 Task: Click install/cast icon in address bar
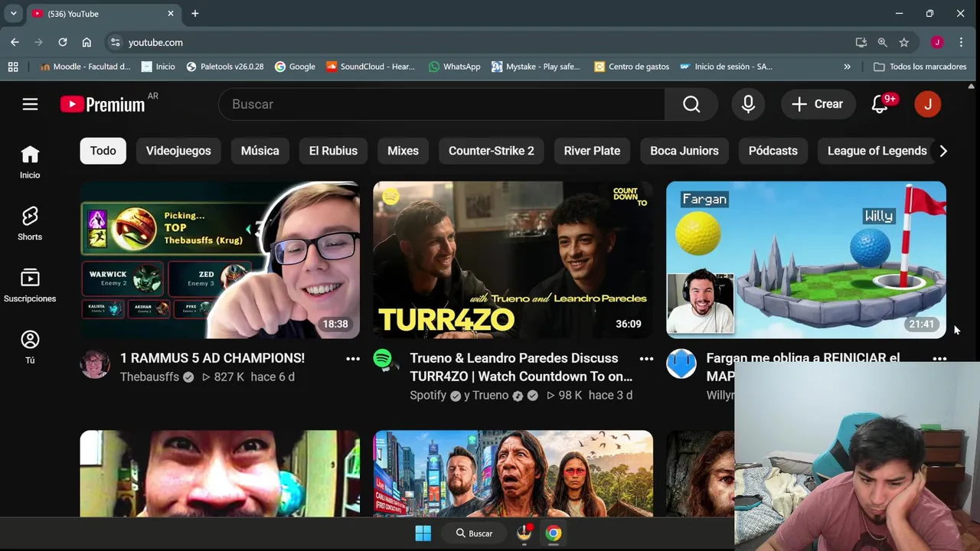point(861,42)
